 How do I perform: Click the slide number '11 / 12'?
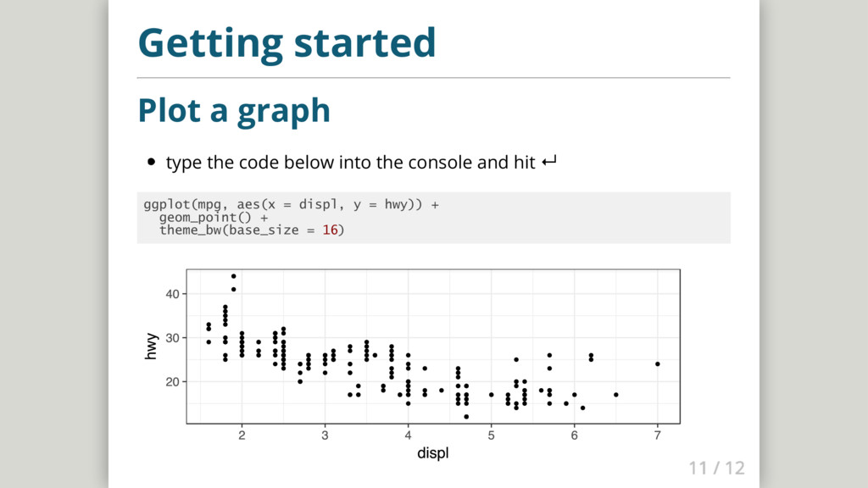716,468
